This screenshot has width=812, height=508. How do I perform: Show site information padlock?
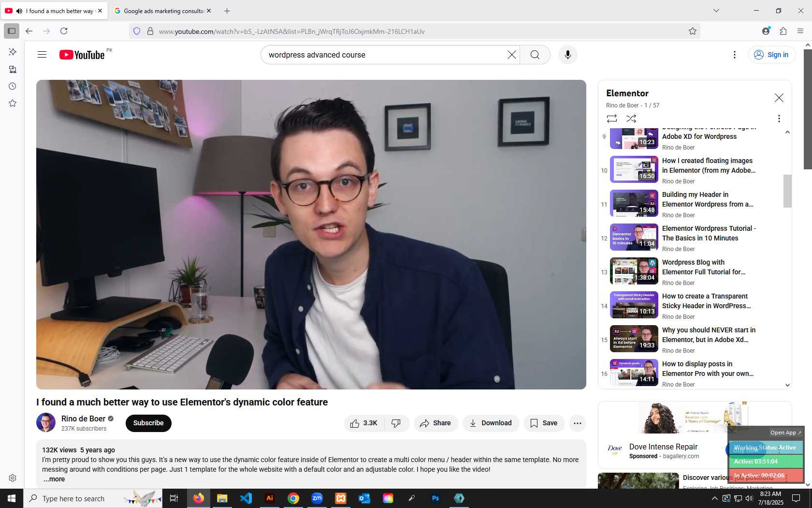(150, 31)
